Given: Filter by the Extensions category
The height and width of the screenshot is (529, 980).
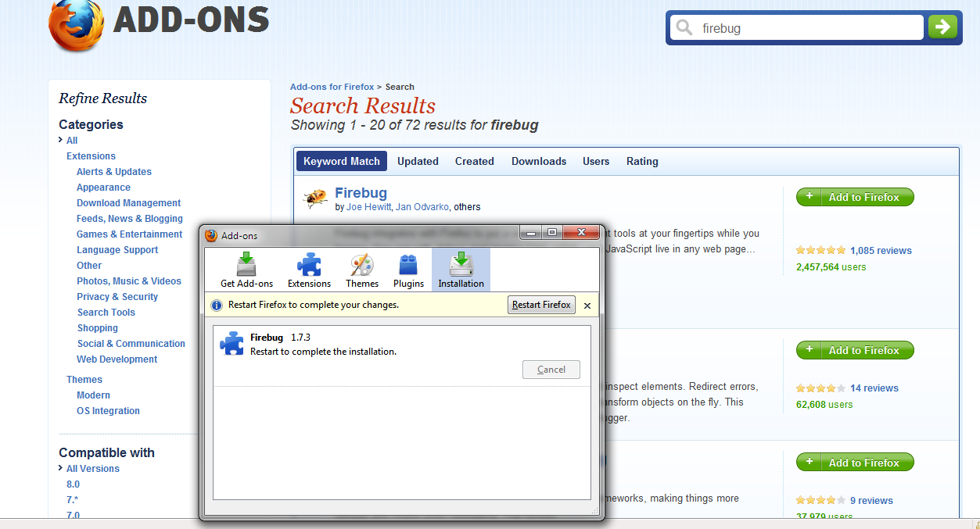Looking at the screenshot, I should point(91,156).
